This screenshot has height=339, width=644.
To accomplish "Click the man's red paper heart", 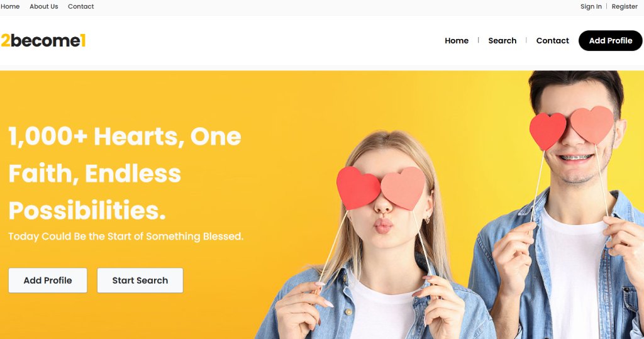I will pyautogui.click(x=548, y=131).
